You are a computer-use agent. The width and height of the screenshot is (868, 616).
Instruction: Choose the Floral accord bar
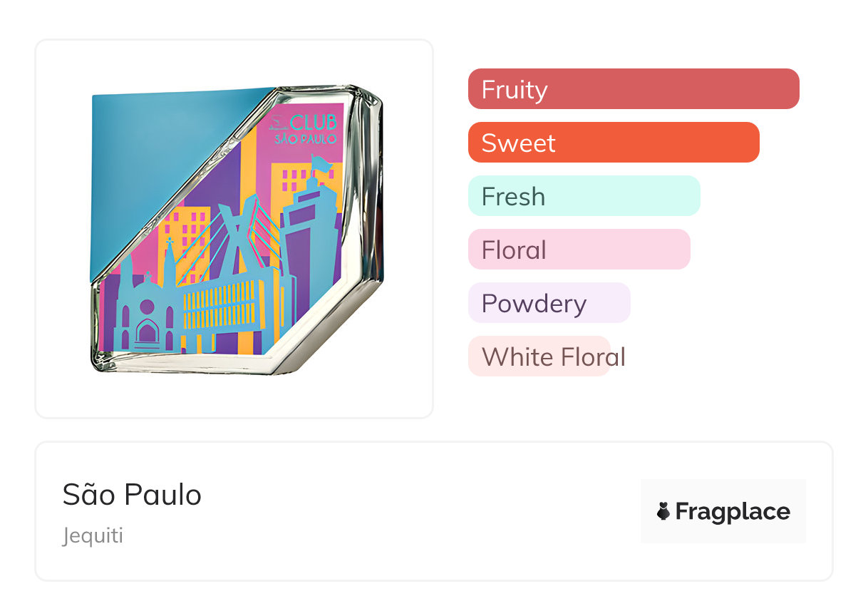click(x=579, y=250)
